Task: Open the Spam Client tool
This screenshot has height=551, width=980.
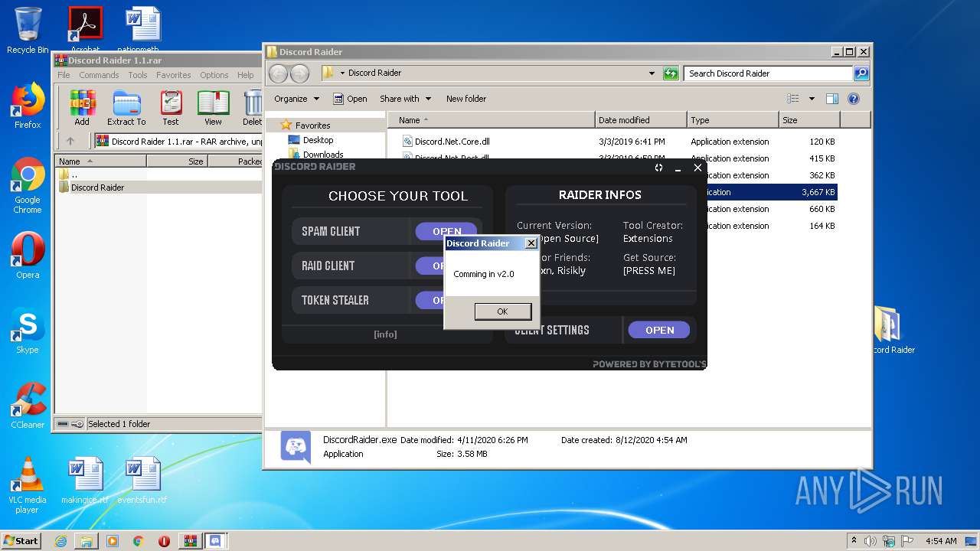Action: tap(446, 231)
